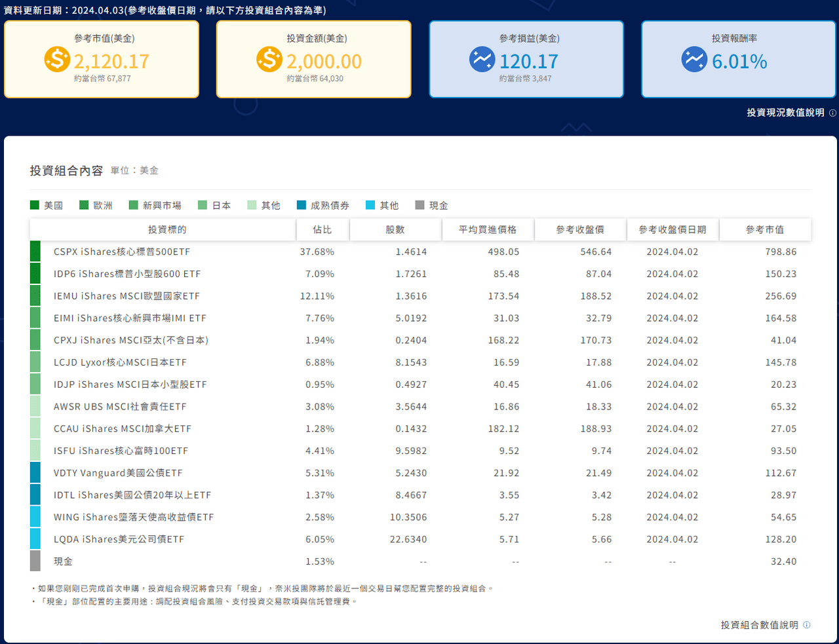Click the 歐洲 legend color swatch
Viewport: 839px width, 644px height.
84,205
